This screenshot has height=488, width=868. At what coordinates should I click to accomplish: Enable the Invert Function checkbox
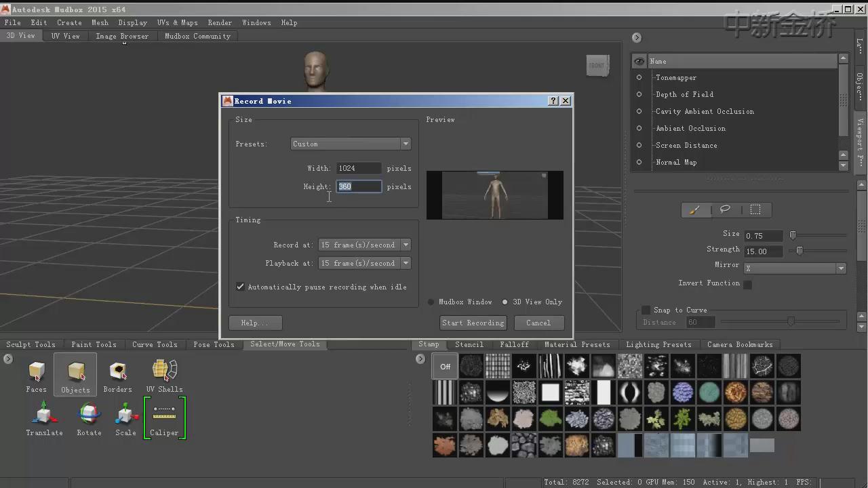tap(747, 284)
